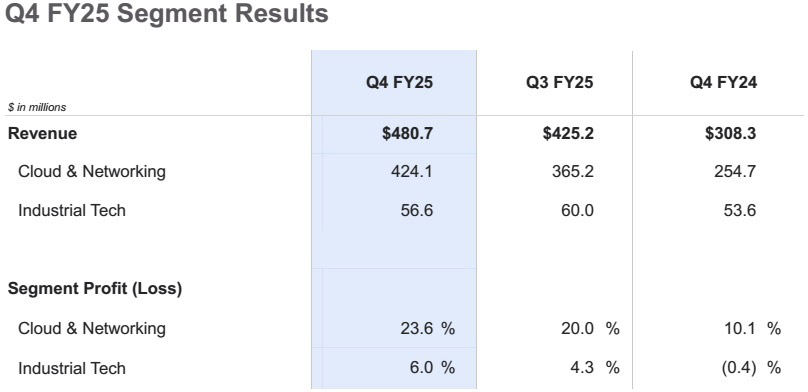This screenshot has width=808, height=392.
Task: Select the Q3 FY25 column header
Action: [x=560, y=82]
